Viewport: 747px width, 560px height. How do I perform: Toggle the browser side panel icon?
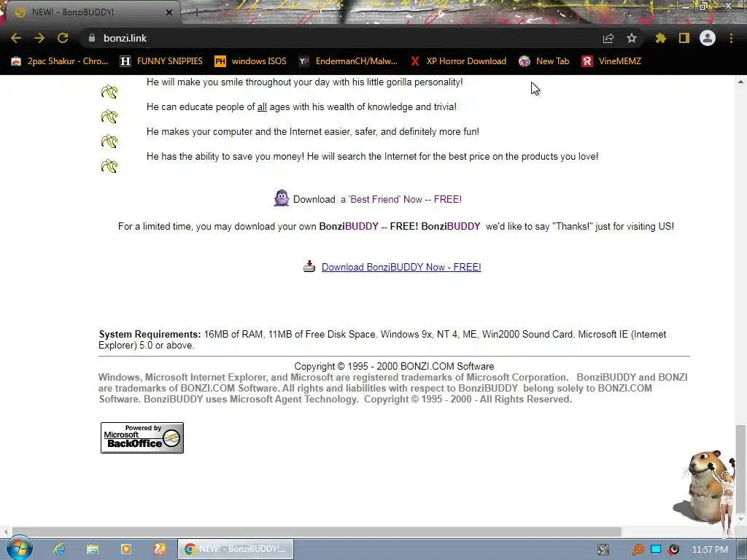[684, 38]
